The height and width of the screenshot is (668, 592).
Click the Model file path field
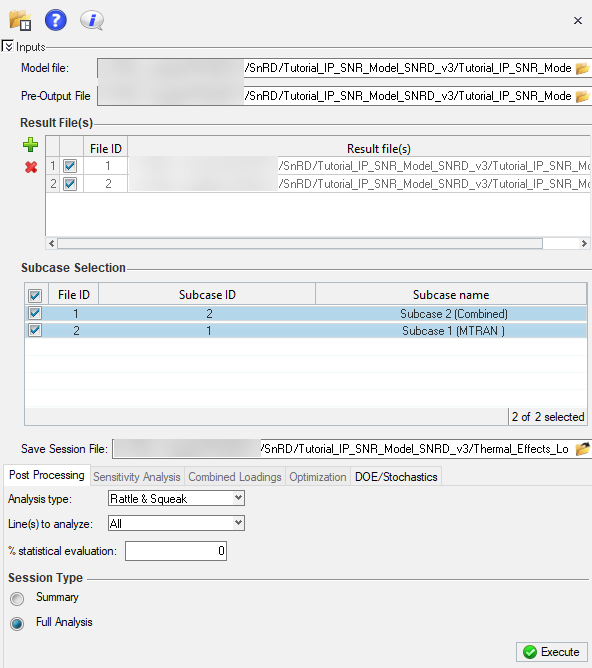tap(336, 68)
